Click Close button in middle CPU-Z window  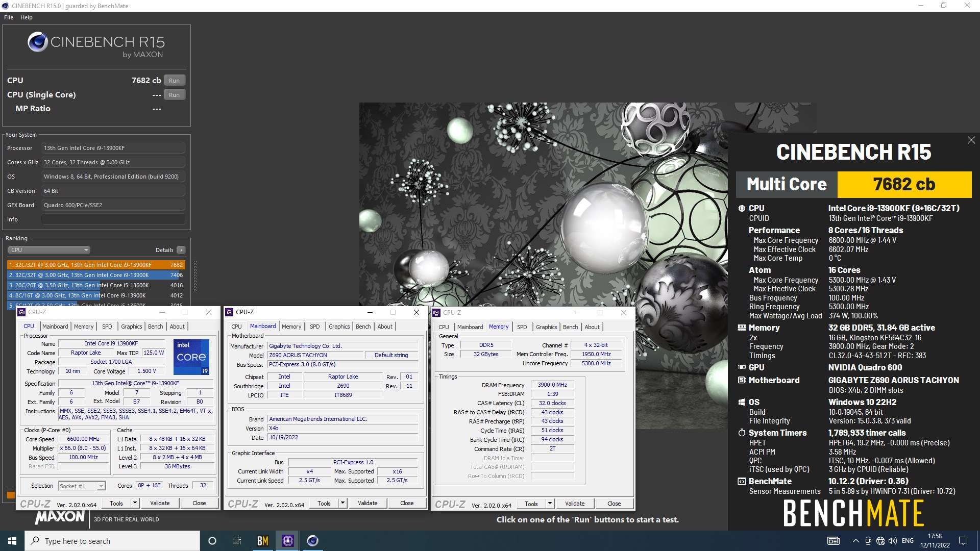point(407,503)
